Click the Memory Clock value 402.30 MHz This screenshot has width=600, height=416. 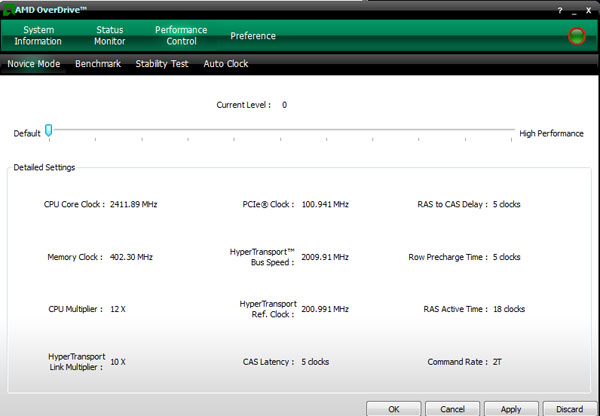tap(131, 257)
